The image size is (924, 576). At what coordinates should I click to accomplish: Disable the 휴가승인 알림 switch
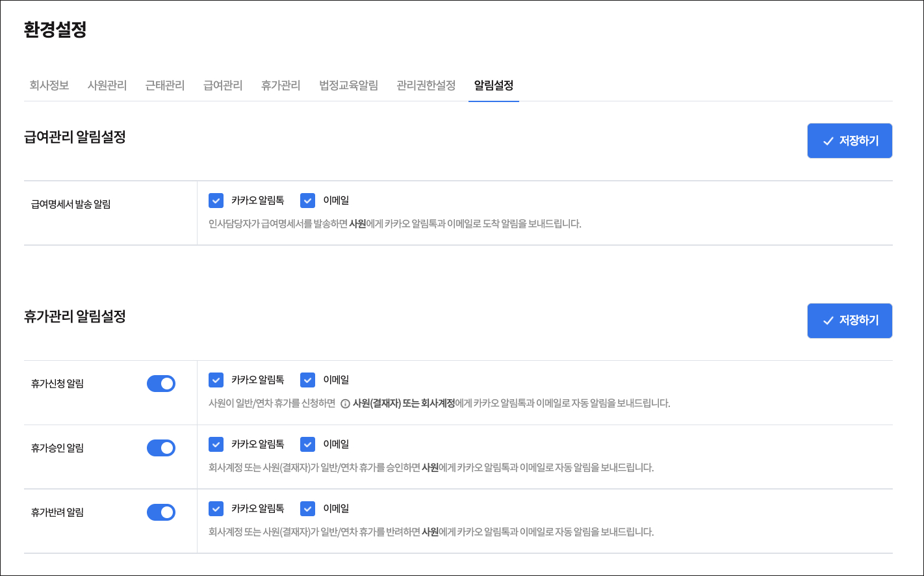(x=161, y=448)
